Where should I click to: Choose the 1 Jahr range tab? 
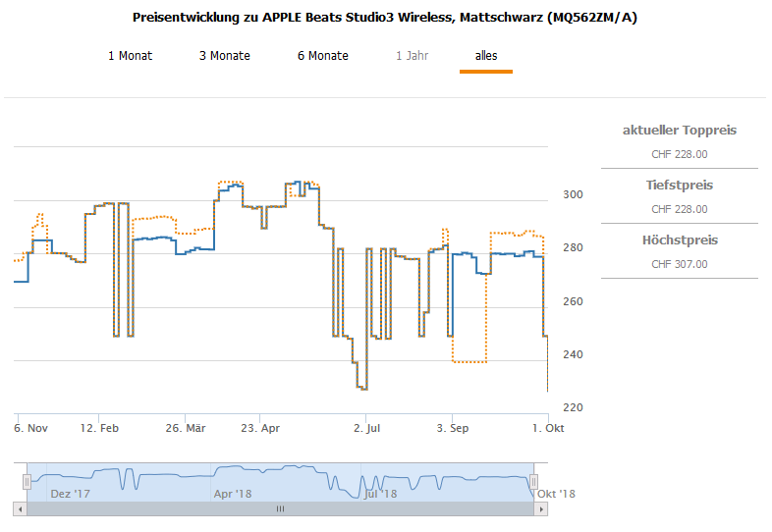[x=412, y=56]
